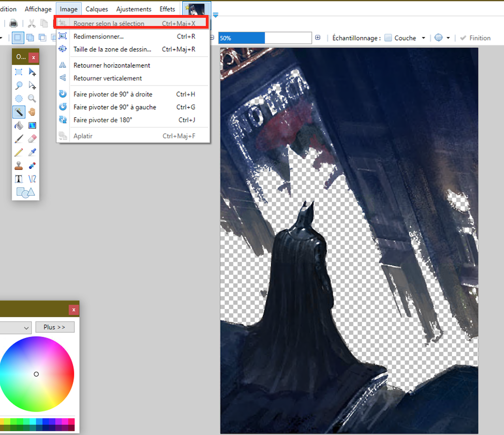Choose Faire pivoter de 90° à droite

tap(134, 94)
